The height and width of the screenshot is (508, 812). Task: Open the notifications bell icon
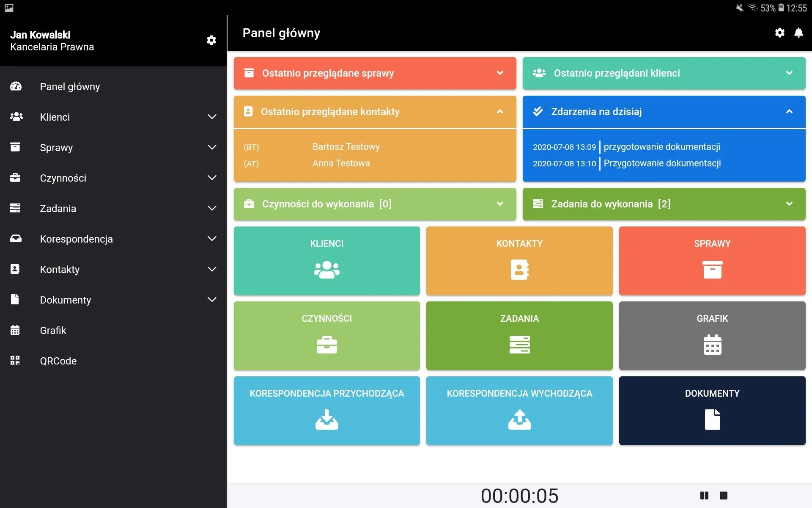click(798, 33)
